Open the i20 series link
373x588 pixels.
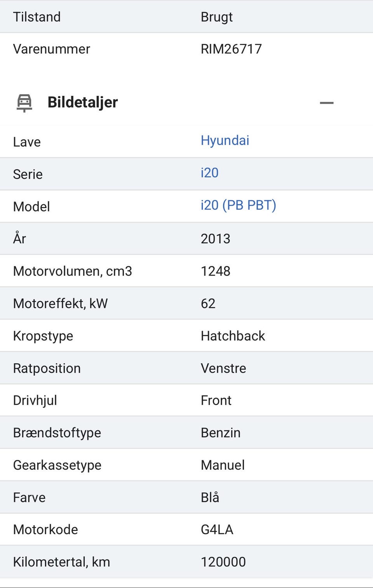[x=209, y=173]
